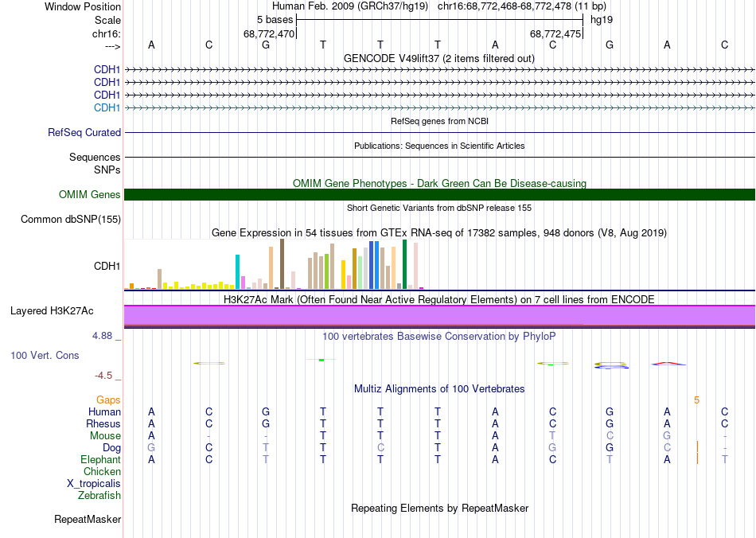Click the Common dbSNP(155) track label
The image size is (756, 538).
point(70,220)
